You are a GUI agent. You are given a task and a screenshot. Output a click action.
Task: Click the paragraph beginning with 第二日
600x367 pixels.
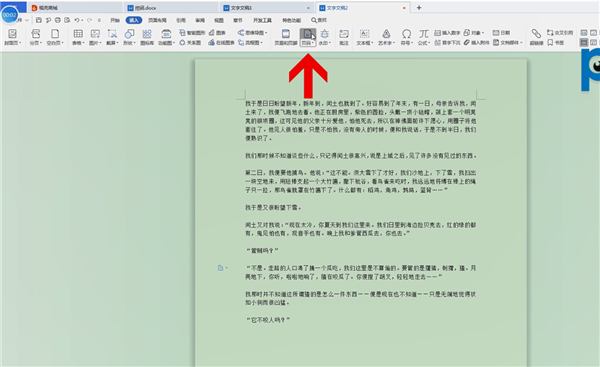pyautogui.click(x=360, y=181)
